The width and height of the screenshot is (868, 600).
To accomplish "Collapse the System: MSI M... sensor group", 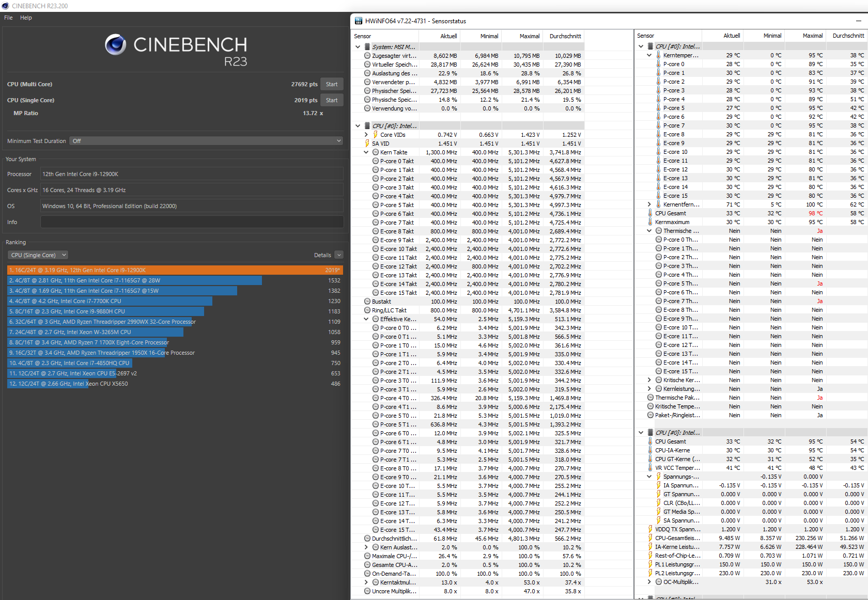I will click(358, 47).
